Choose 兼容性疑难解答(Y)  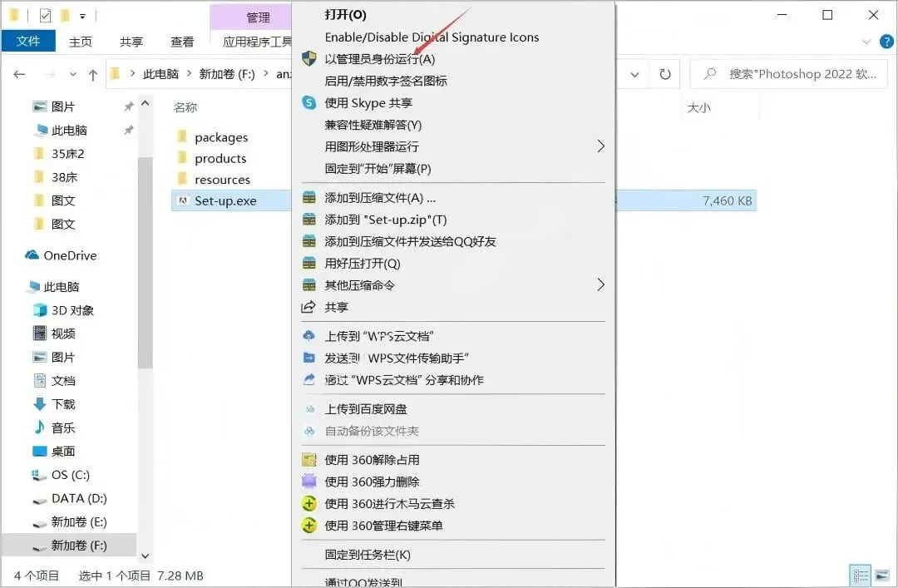[373, 125]
